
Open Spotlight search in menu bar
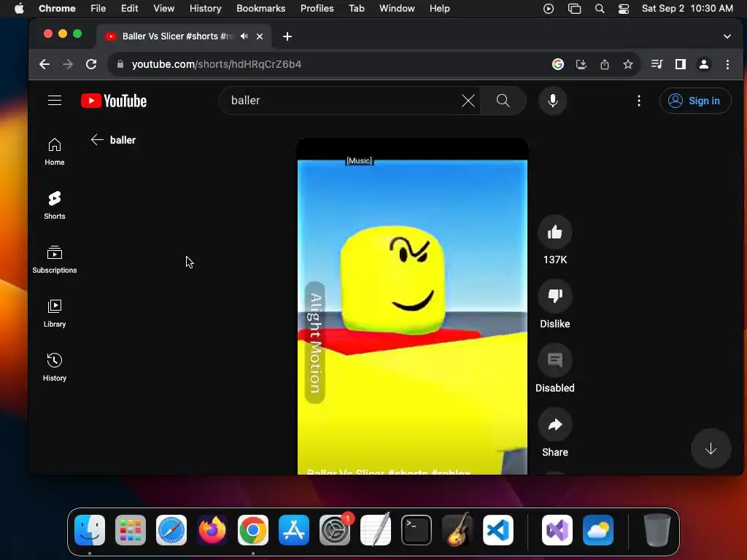click(600, 9)
